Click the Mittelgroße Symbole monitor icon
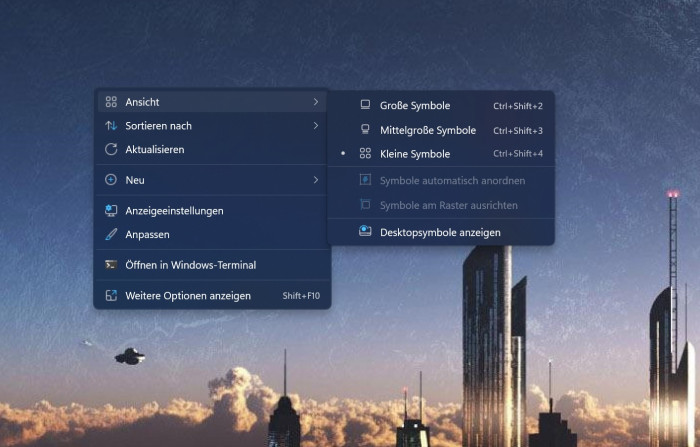Viewport: 700px width, 447px height. coord(365,130)
